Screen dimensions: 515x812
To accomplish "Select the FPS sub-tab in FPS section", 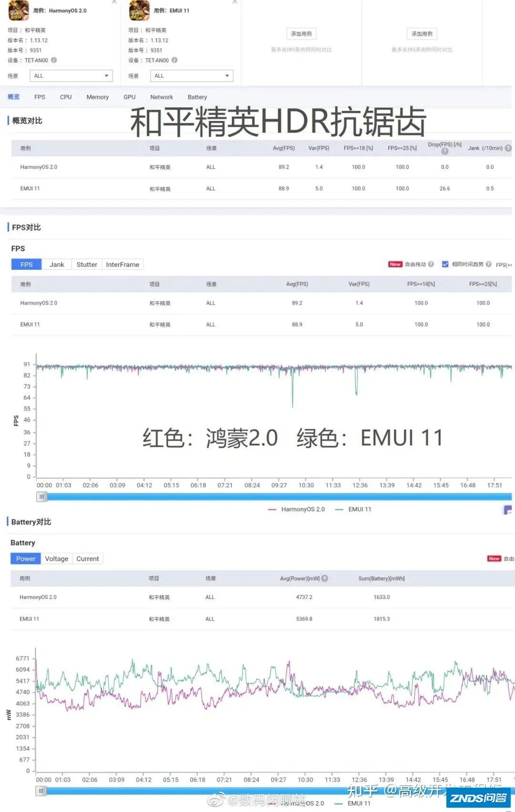I will click(x=27, y=264).
